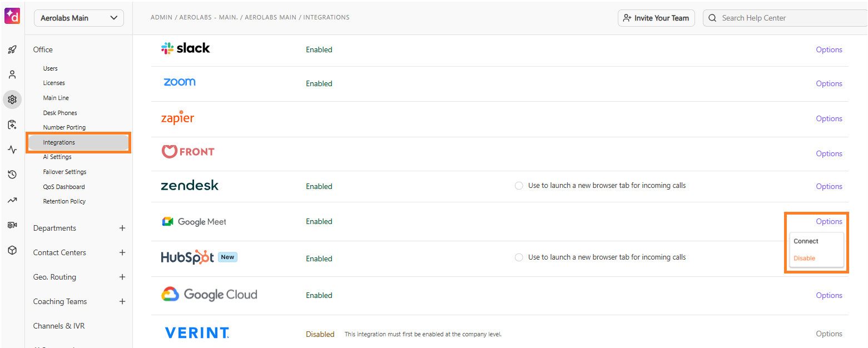
Task: Open the rocket launch sidebar icon
Action: pyautogui.click(x=12, y=49)
